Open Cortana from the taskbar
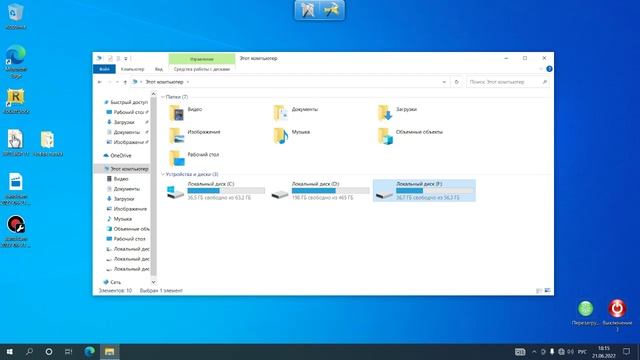This screenshot has width=640, height=360. pos(49,351)
